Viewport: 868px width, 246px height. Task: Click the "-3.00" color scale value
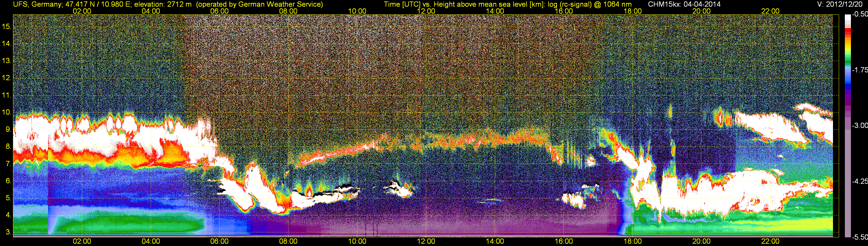(x=860, y=126)
